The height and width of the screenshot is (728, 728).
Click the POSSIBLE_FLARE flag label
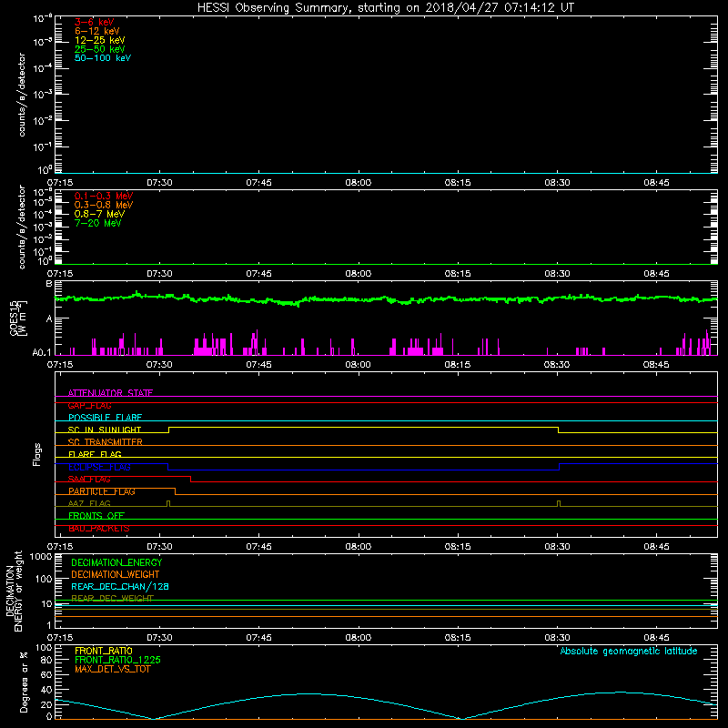[x=105, y=418]
